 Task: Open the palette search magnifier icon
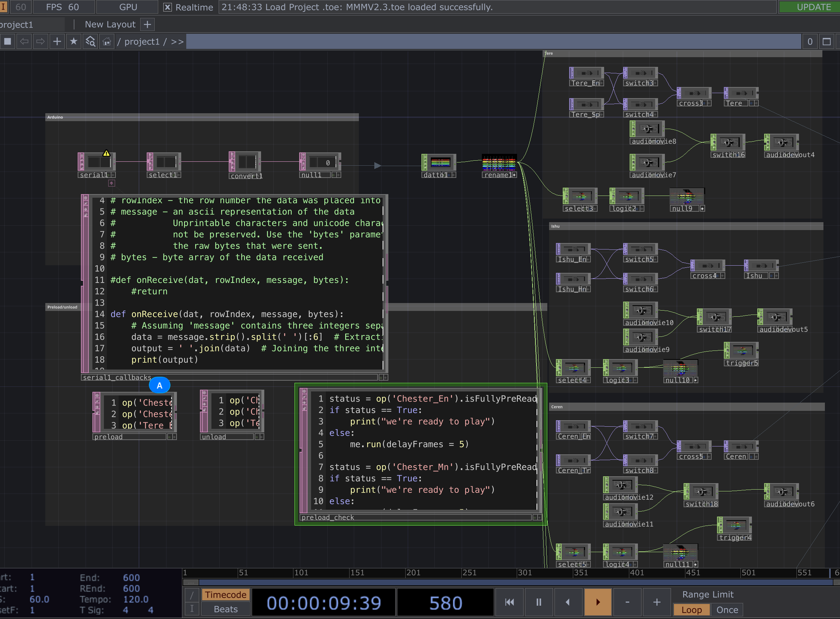click(90, 41)
